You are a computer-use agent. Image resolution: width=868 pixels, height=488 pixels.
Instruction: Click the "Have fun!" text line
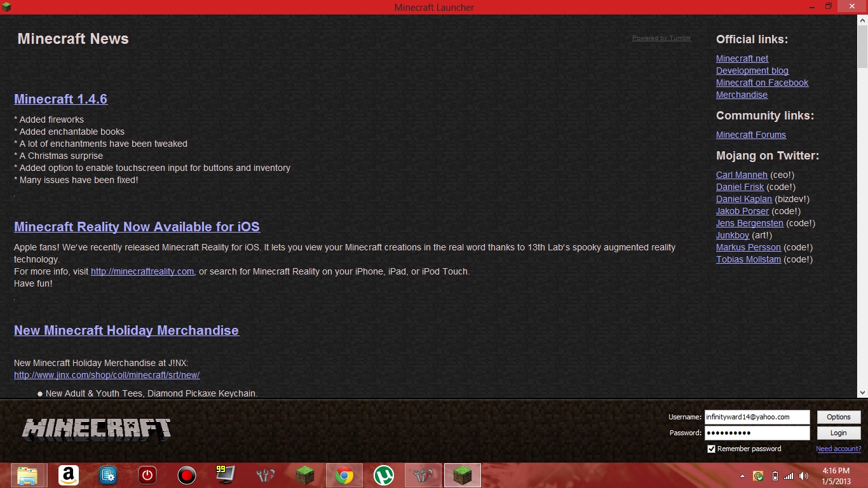33,283
